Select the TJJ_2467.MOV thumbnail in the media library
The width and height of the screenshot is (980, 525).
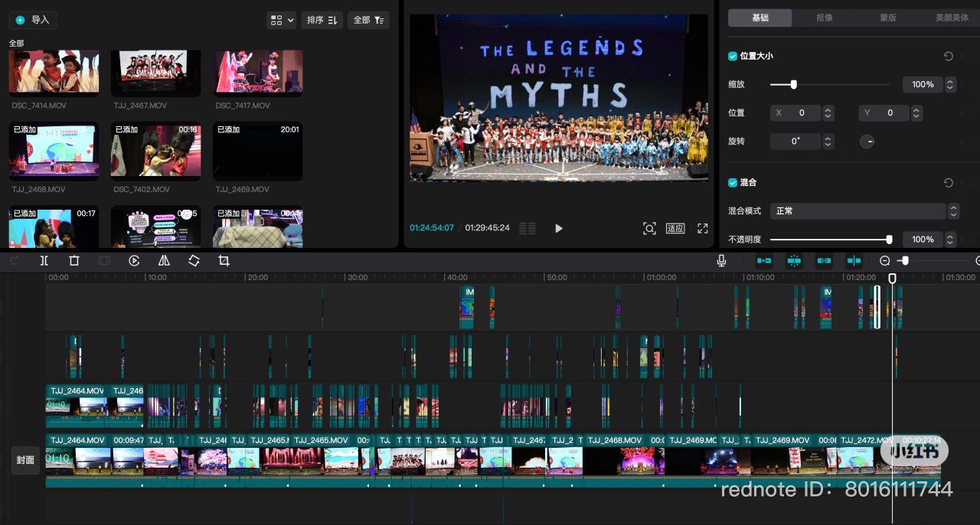[155, 71]
